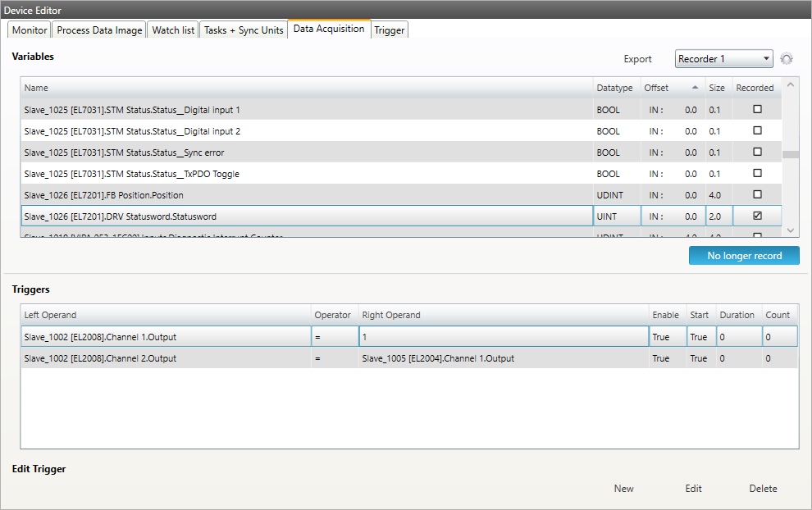812x510 pixels.
Task: Click the Right Operand field containing 1
Action: coord(503,337)
